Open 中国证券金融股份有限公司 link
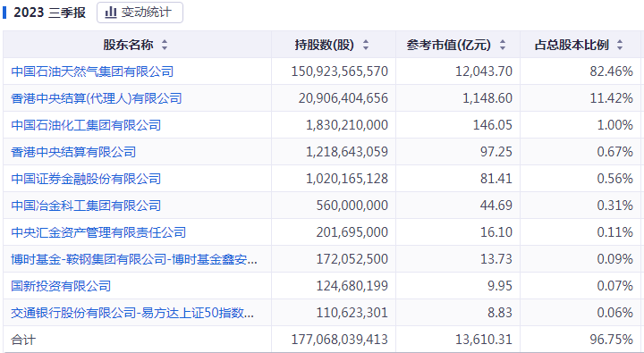The image size is (644, 353). pos(86,179)
